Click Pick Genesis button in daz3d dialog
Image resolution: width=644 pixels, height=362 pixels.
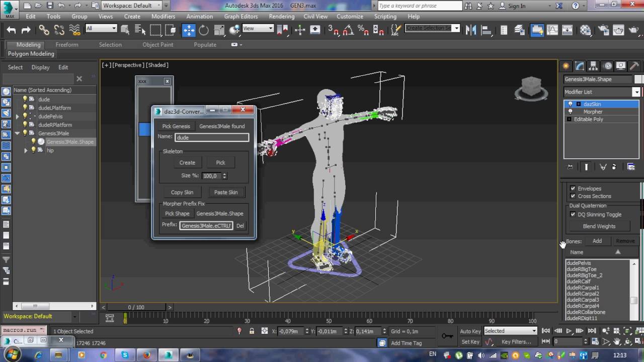point(176,126)
